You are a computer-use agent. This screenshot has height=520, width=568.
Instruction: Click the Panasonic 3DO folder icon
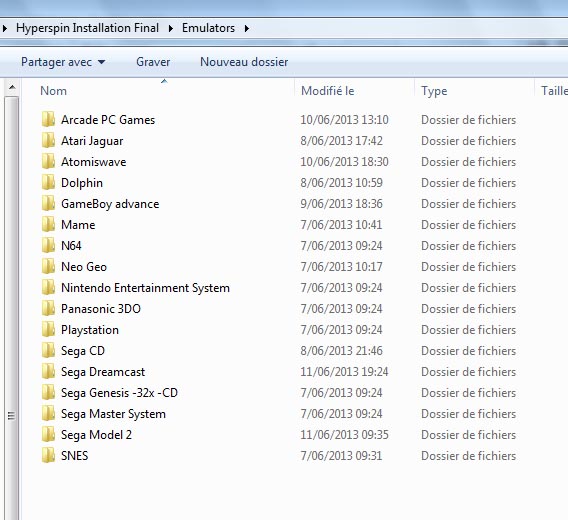tap(48, 309)
